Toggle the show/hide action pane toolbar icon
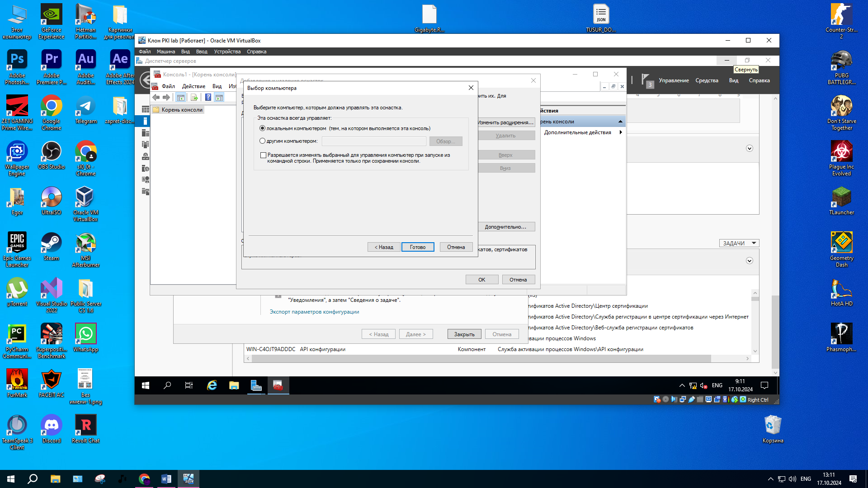Image resolution: width=868 pixels, height=488 pixels. (x=219, y=98)
